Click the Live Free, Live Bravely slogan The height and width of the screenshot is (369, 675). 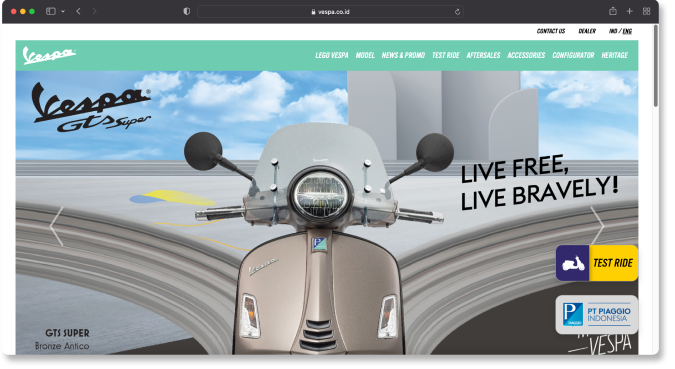[539, 183]
